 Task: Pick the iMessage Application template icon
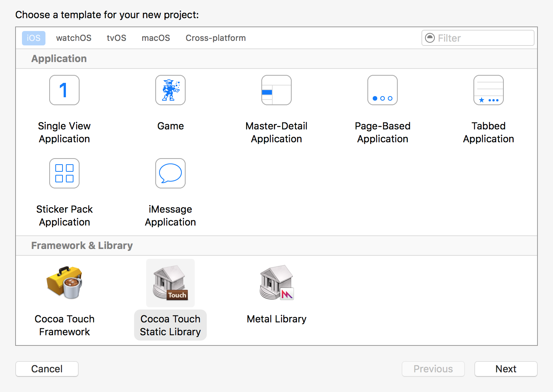[170, 173]
